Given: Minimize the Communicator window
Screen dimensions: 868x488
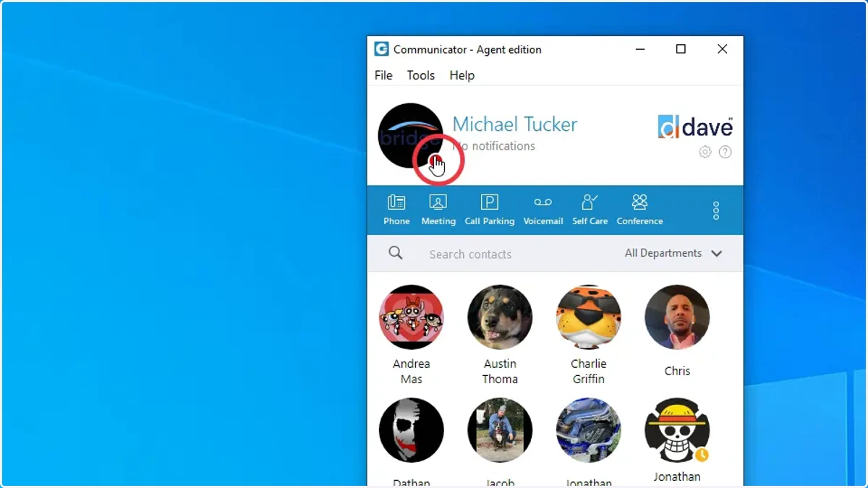Looking at the screenshot, I should [640, 49].
